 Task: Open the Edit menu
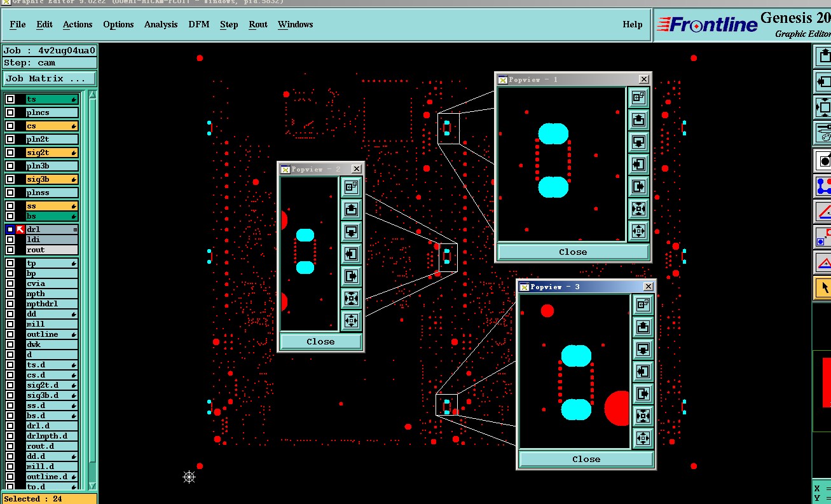point(45,24)
